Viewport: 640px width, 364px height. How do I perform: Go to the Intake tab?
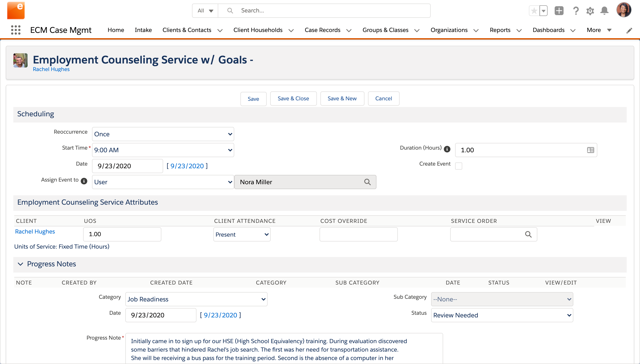143,30
